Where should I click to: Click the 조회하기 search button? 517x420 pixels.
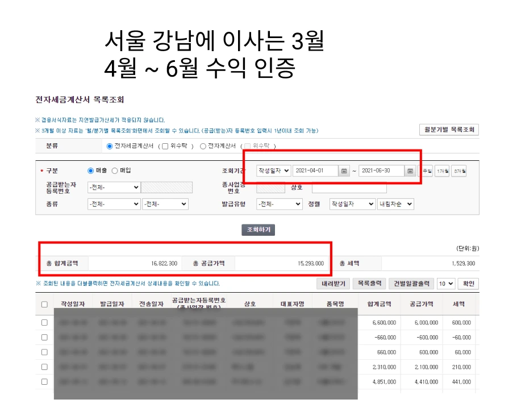259,230
